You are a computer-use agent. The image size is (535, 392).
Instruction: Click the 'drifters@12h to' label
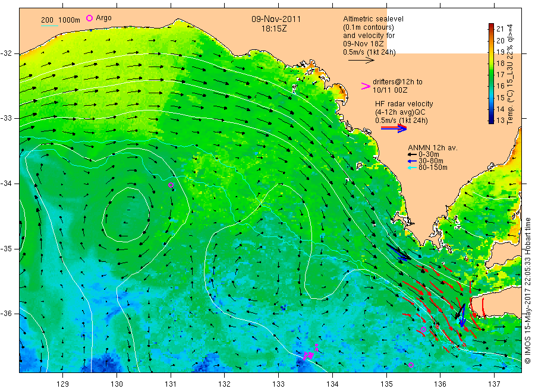coord(398,82)
